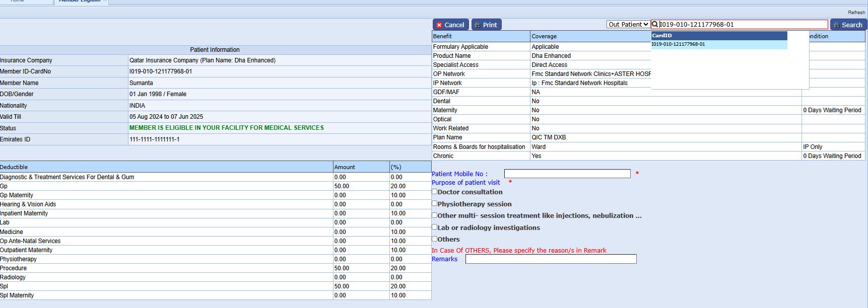Click the Coverage column header
This screenshot has width=868, height=308.
click(x=544, y=36)
